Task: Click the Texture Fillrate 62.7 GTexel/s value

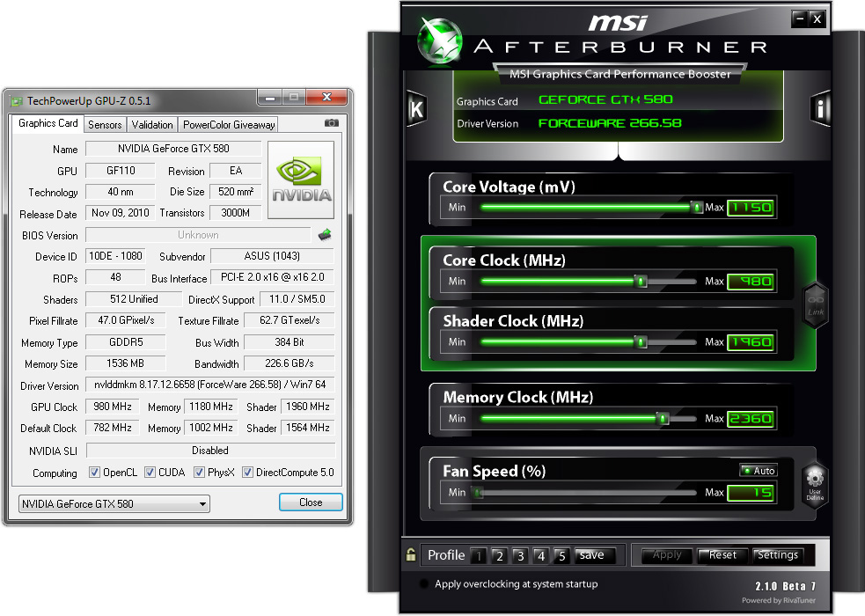Action: click(x=290, y=320)
